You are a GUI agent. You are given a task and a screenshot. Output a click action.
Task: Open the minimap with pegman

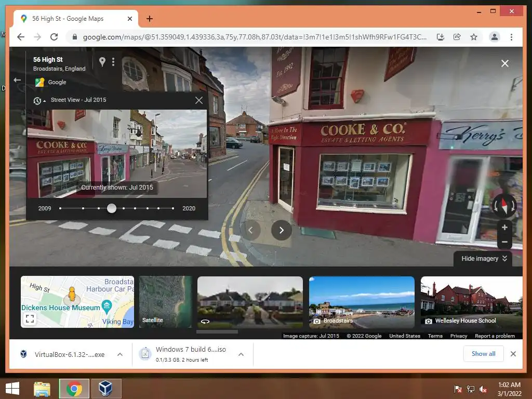coord(77,302)
